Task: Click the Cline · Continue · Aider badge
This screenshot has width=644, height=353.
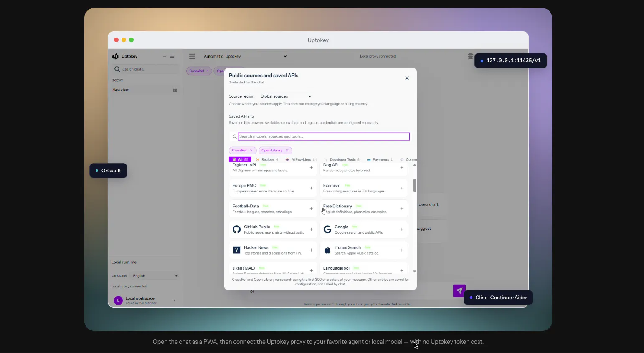Action: (498, 298)
